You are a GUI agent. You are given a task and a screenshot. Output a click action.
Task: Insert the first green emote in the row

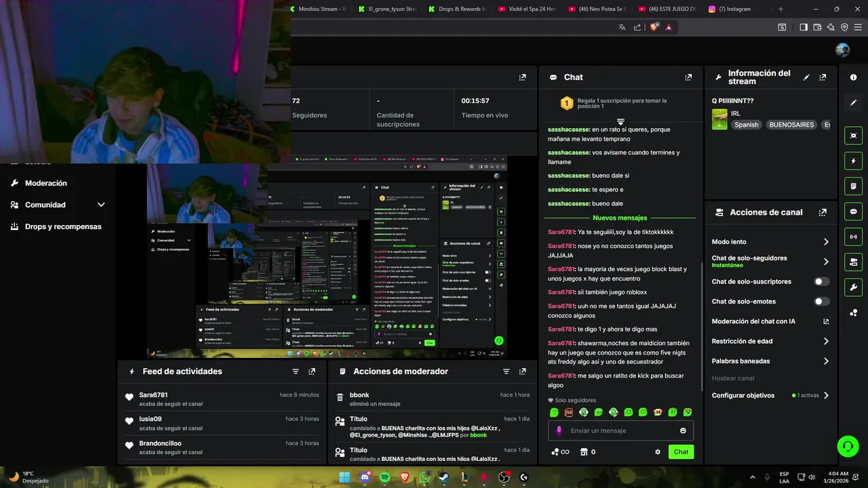554,412
